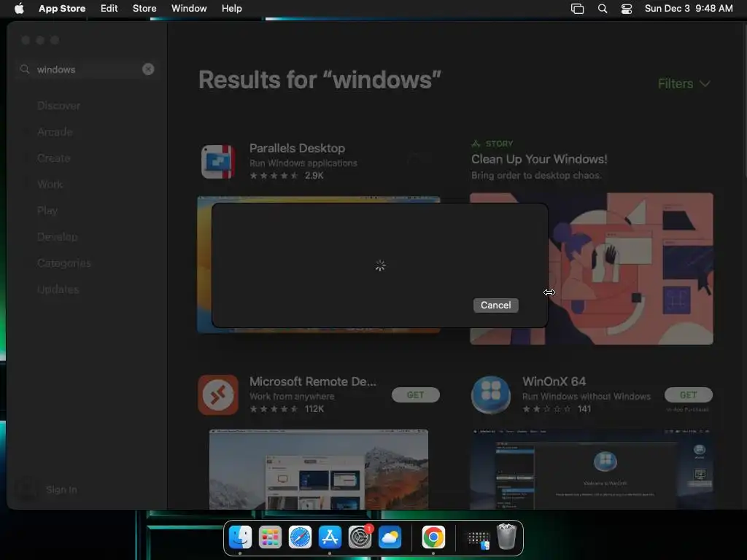Click the Parallels Desktop app icon
The width and height of the screenshot is (747, 560).
[x=218, y=162]
